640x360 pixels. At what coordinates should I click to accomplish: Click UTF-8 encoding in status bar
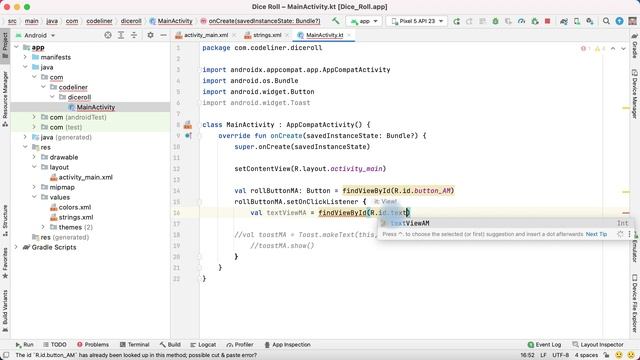click(x=560, y=355)
